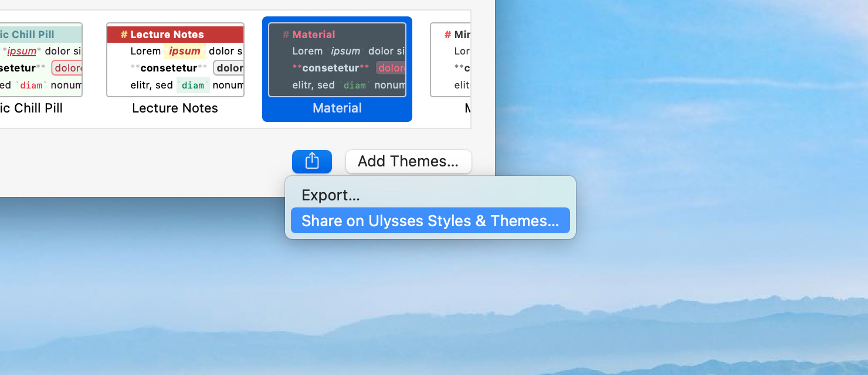Screen dimensions: 868x375
Task: Click the Material theme name label
Action: [x=337, y=108]
